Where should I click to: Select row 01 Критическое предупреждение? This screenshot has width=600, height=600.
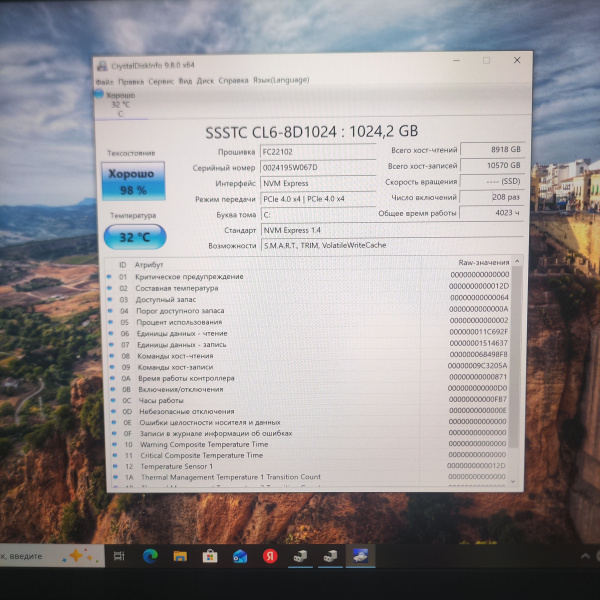click(x=308, y=276)
